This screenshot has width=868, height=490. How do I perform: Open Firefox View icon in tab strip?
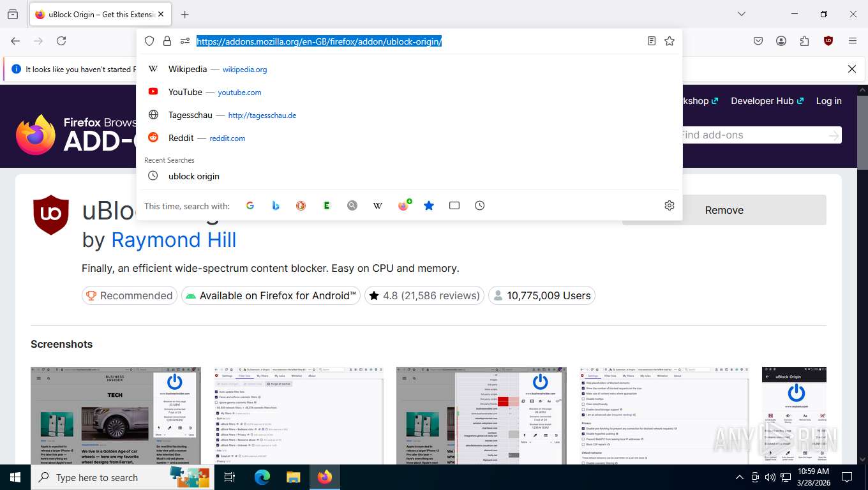pyautogui.click(x=13, y=14)
